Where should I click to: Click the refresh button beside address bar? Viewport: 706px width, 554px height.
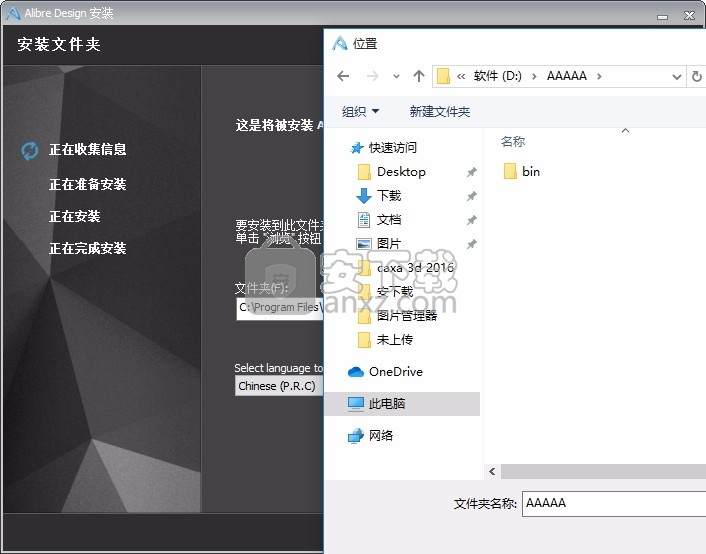[697, 77]
